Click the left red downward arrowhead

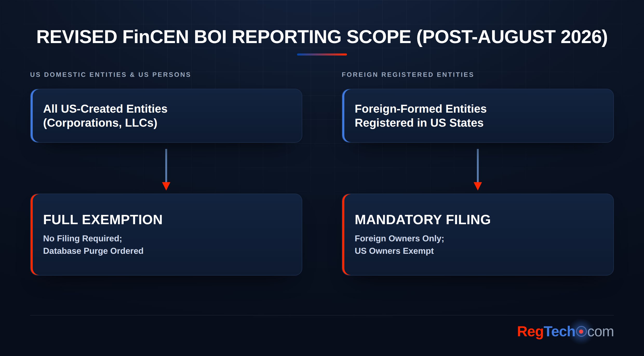166,186
